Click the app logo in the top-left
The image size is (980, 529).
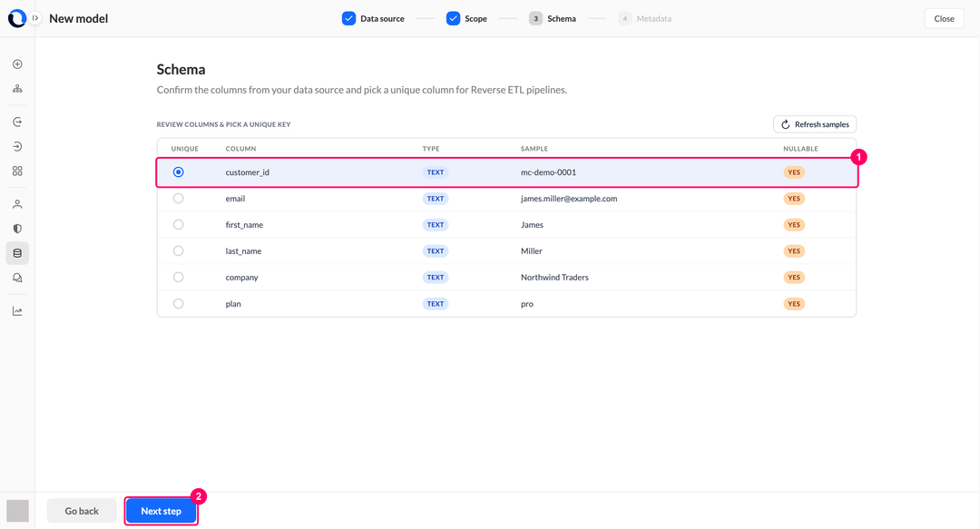(x=16, y=19)
